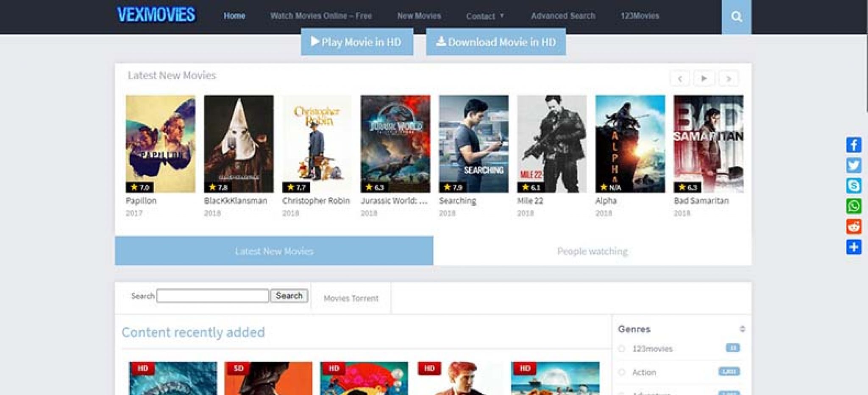Select the Action genre radio

pos(622,372)
